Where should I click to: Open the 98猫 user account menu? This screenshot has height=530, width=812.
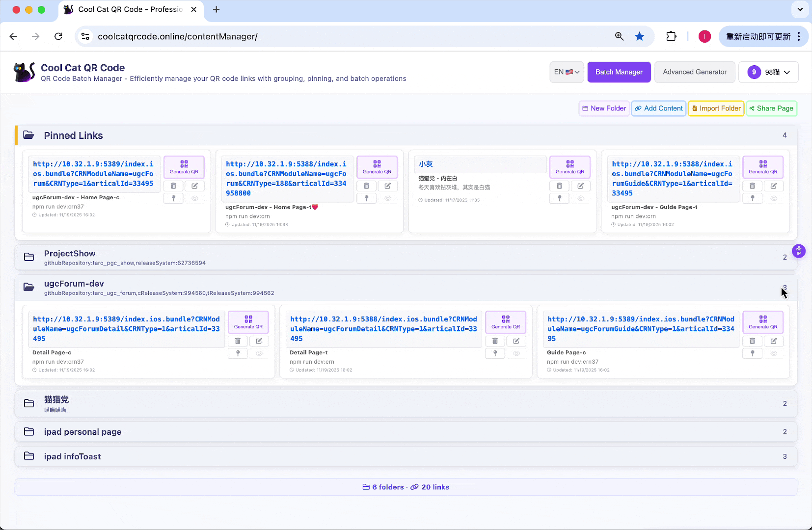(768, 72)
